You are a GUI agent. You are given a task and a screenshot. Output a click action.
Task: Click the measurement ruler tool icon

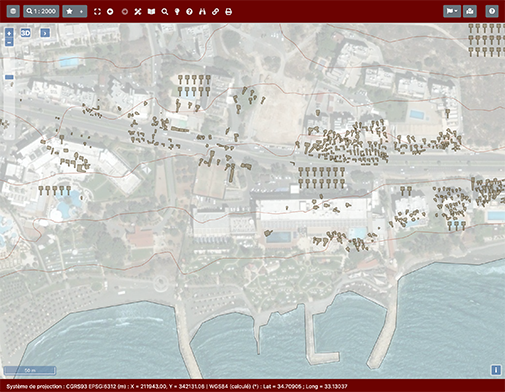click(x=138, y=12)
